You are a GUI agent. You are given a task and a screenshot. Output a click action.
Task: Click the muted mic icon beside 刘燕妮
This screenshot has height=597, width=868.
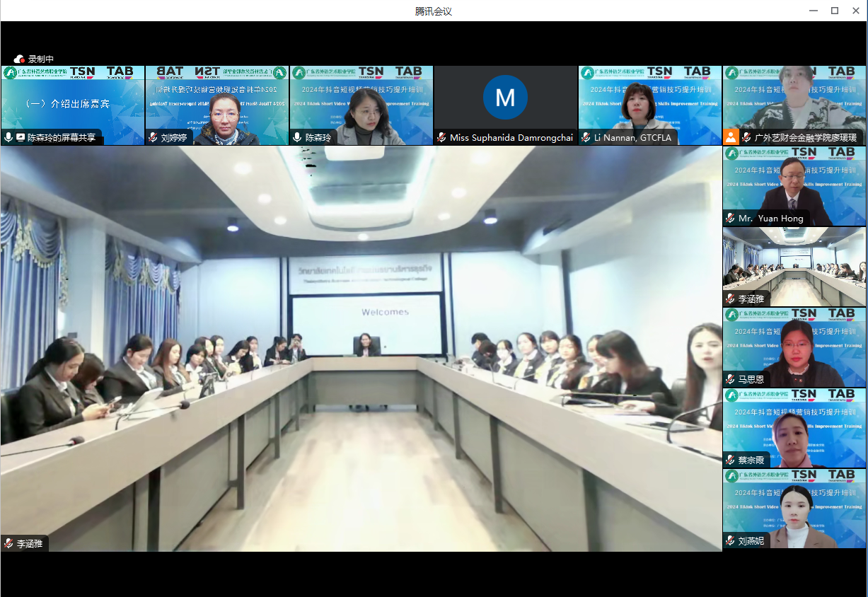[730, 541]
